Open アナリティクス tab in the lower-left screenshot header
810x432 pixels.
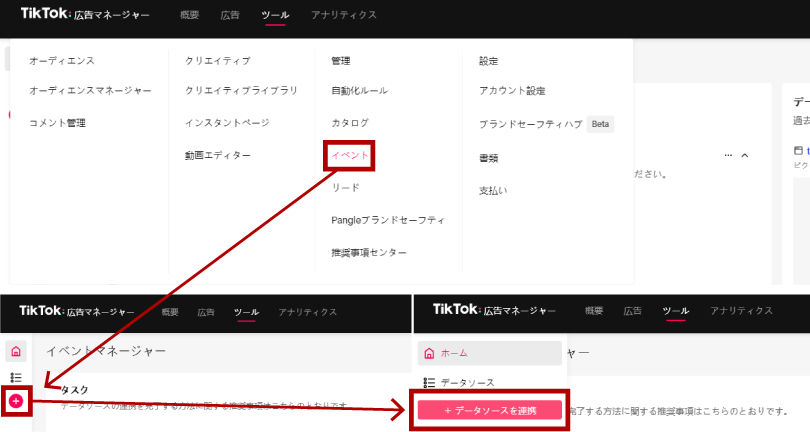click(307, 312)
